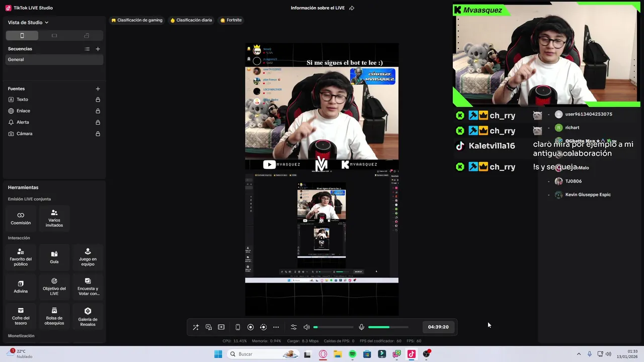The width and height of the screenshot is (644, 362).
Task: Open the Guía tool
Action: coord(54,257)
